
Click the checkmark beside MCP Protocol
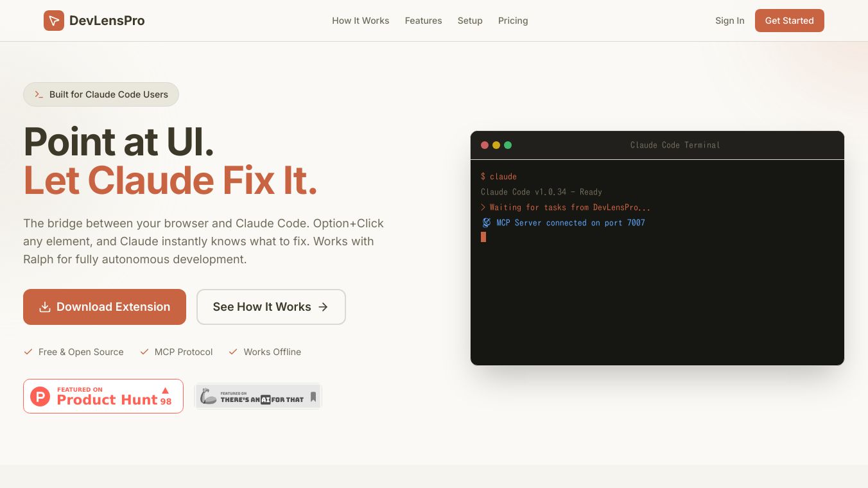point(144,352)
